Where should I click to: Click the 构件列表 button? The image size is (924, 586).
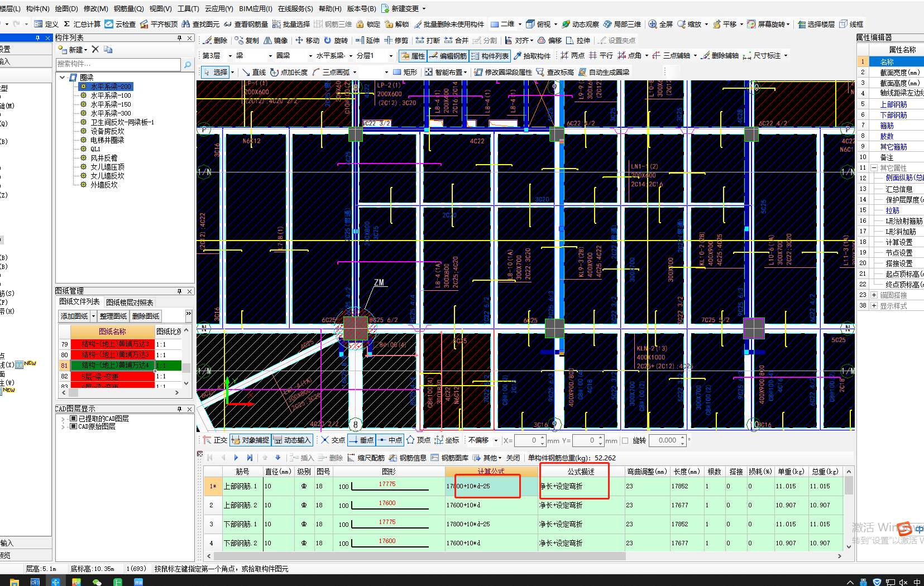click(x=490, y=56)
